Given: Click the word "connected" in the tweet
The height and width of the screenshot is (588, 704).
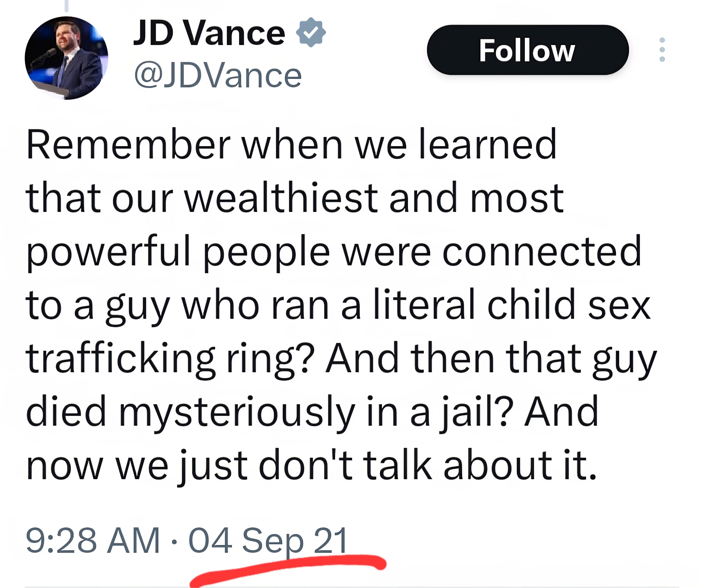Looking at the screenshot, I should [x=542, y=252].
